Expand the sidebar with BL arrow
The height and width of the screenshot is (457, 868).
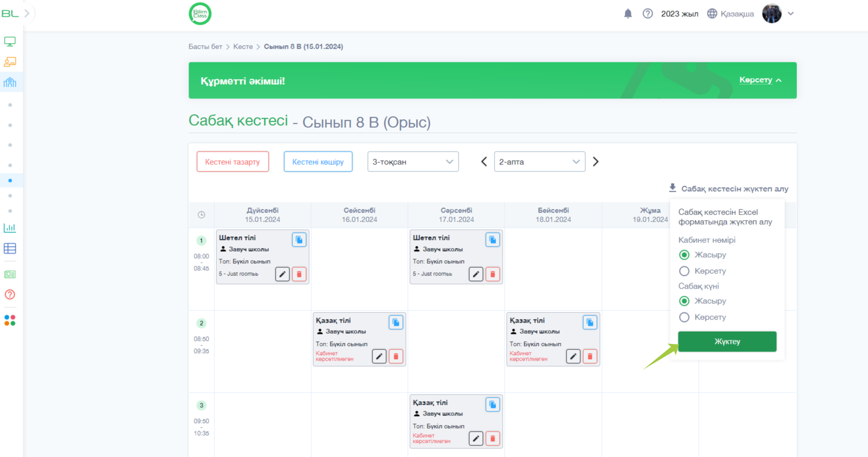(27, 14)
